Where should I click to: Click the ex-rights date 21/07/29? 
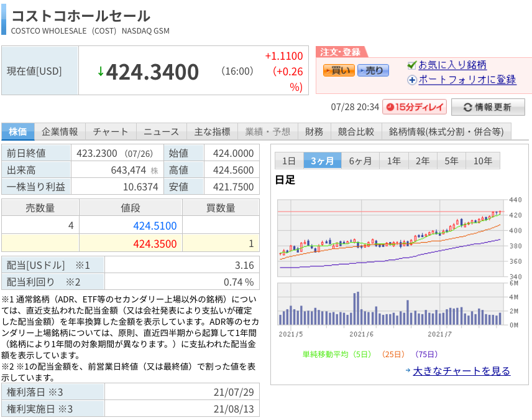(x=234, y=392)
